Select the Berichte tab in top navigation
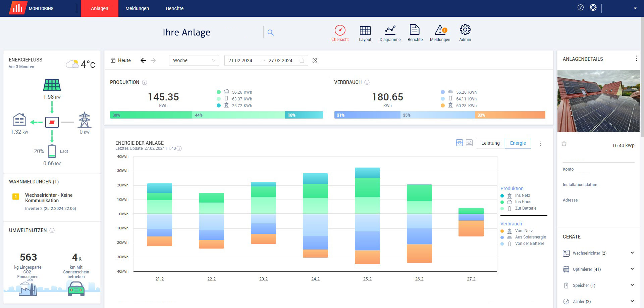Screen dimensions: 644x308 [x=175, y=8]
